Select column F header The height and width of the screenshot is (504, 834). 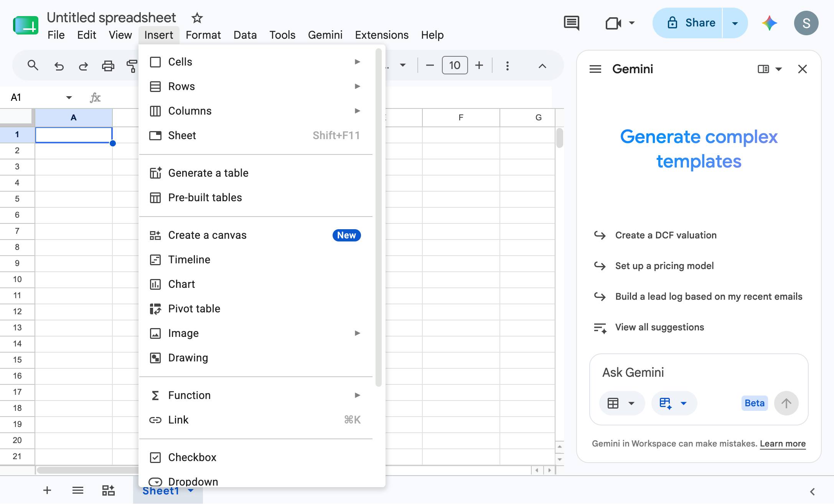pyautogui.click(x=461, y=118)
